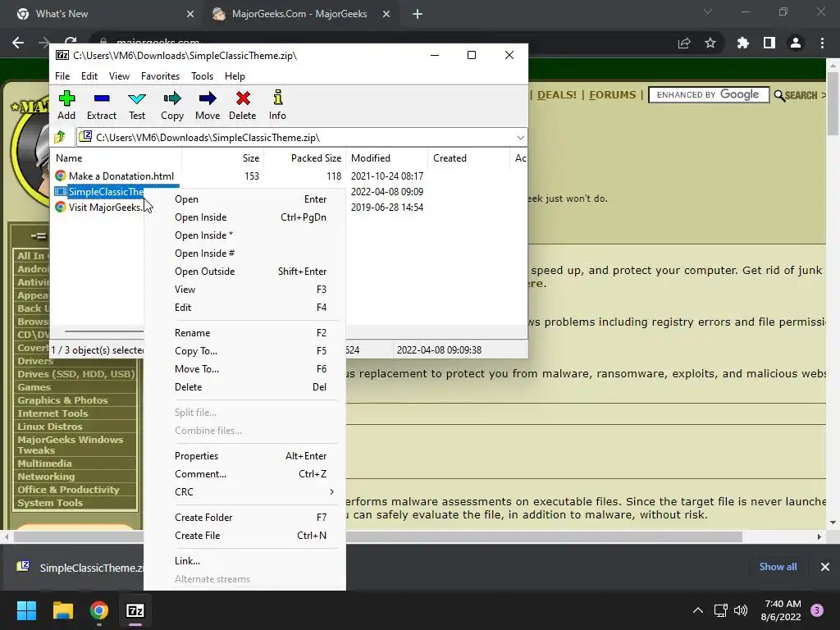Open the Edit menu in 7-Zip

[89, 76]
